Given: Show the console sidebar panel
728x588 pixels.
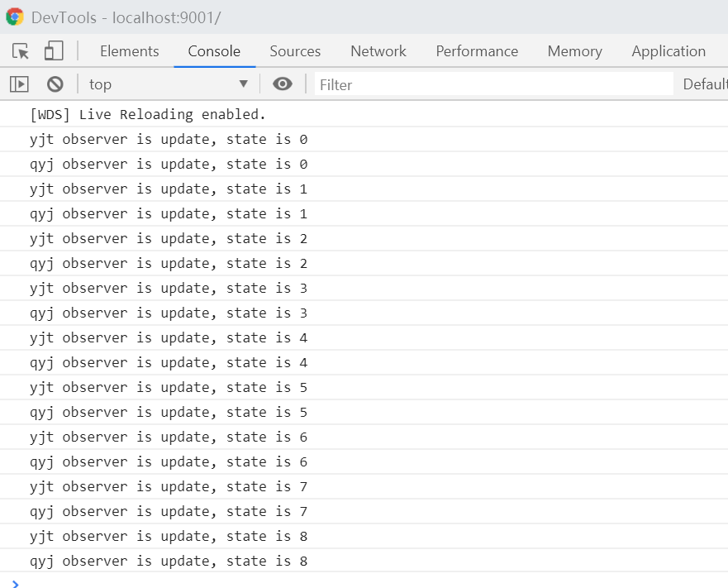Looking at the screenshot, I should (x=19, y=84).
